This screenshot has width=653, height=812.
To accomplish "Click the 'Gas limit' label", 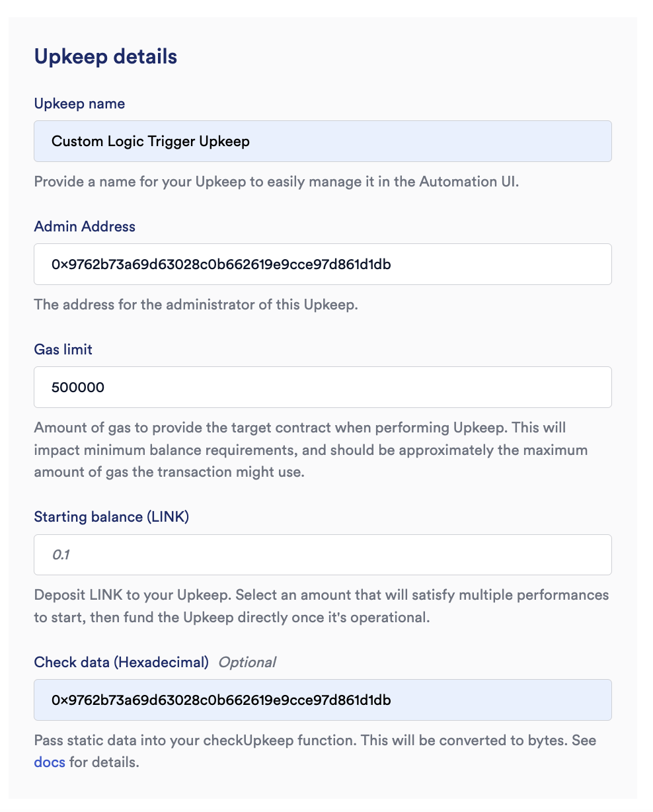I will click(x=63, y=349).
